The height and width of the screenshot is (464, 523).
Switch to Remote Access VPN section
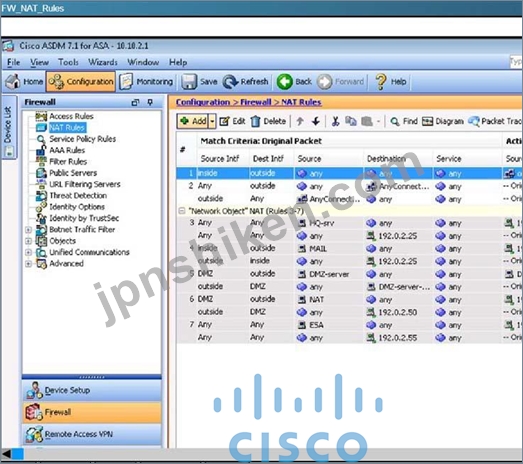click(92, 434)
